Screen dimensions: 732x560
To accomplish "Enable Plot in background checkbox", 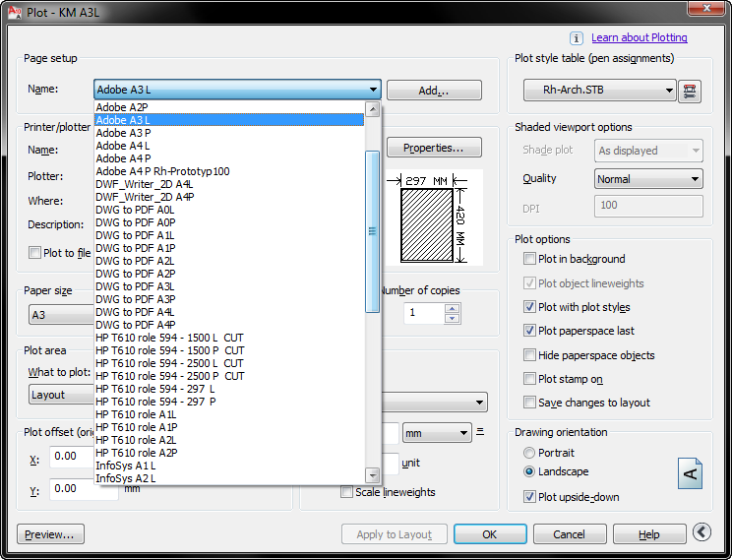I will point(530,259).
